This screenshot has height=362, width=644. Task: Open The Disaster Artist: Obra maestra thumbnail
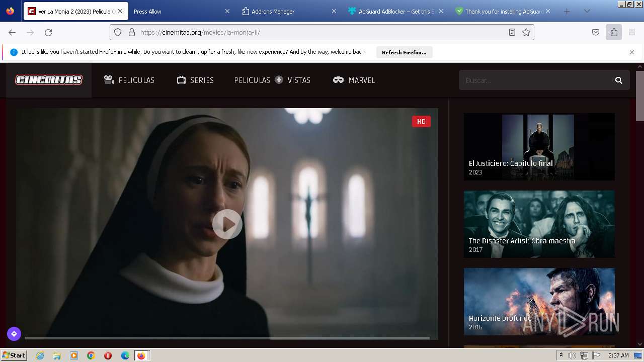tap(539, 224)
